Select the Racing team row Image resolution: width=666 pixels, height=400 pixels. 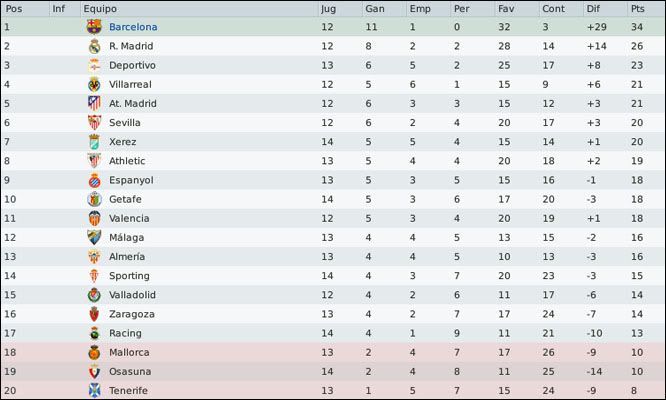coord(333,333)
